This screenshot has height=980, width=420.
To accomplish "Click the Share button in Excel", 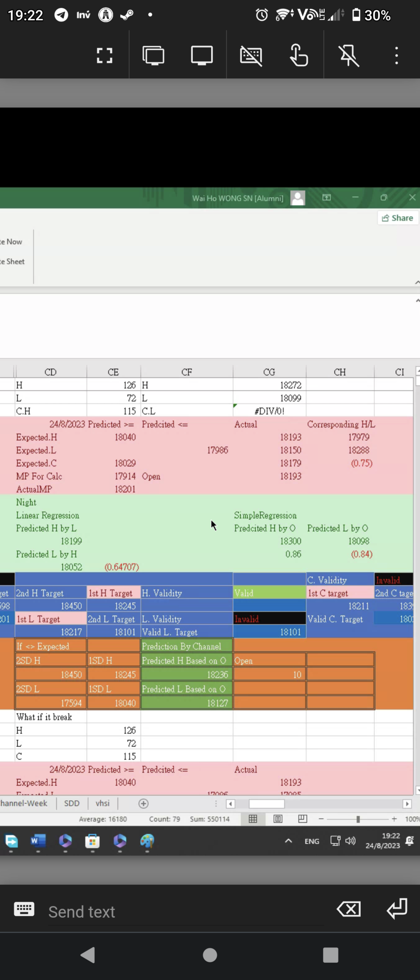I will [x=398, y=218].
